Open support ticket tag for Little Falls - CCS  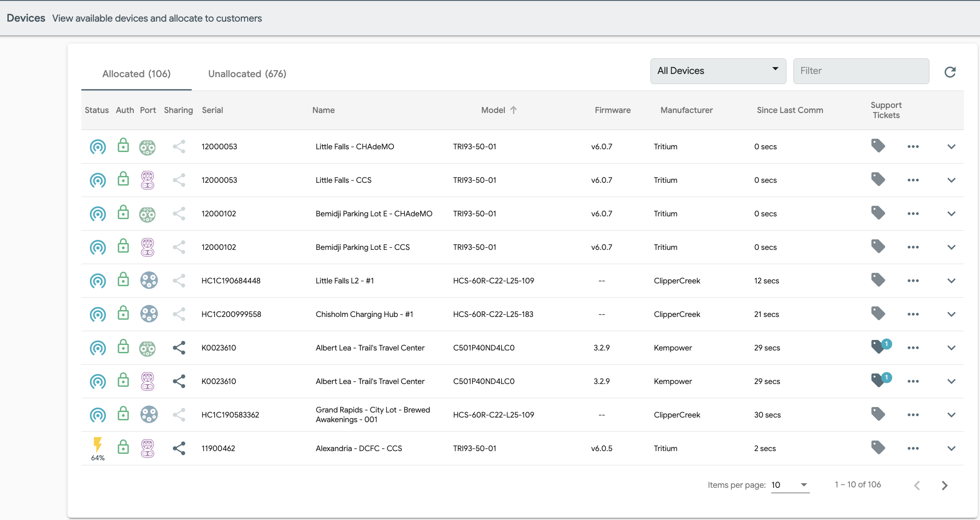click(878, 180)
